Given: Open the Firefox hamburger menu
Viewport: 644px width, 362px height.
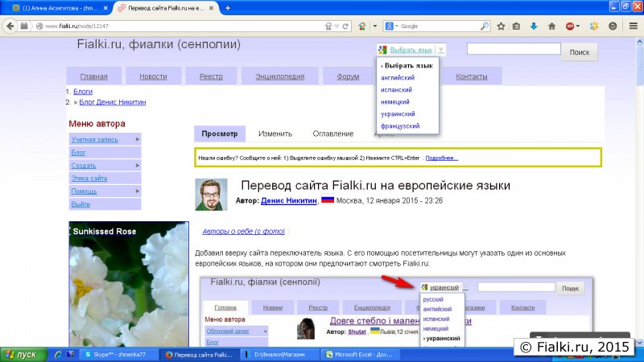Looking at the screenshot, I should pos(634,27).
